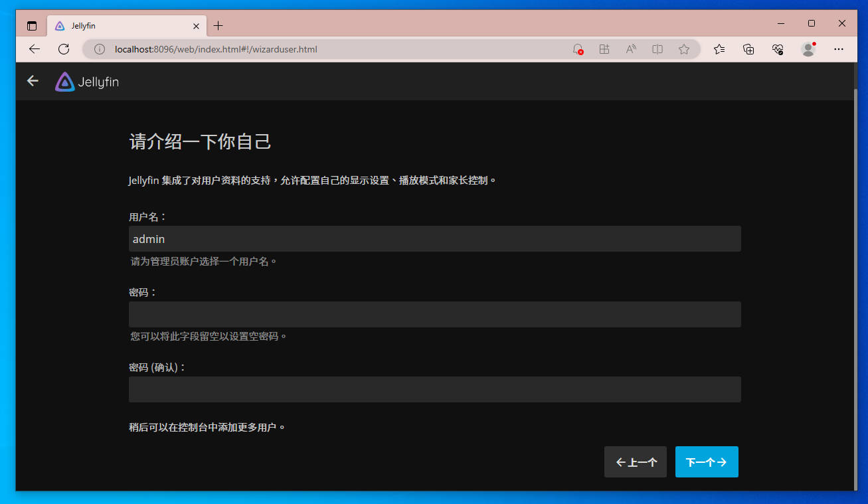Minimize the browser window
This screenshot has height=504, width=868.
click(x=780, y=23)
